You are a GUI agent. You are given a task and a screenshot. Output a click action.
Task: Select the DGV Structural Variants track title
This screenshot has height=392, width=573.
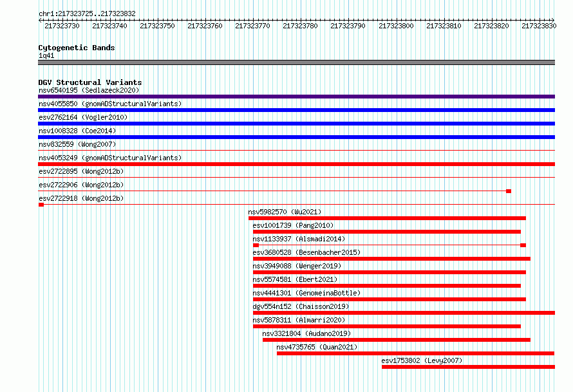(90, 82)
